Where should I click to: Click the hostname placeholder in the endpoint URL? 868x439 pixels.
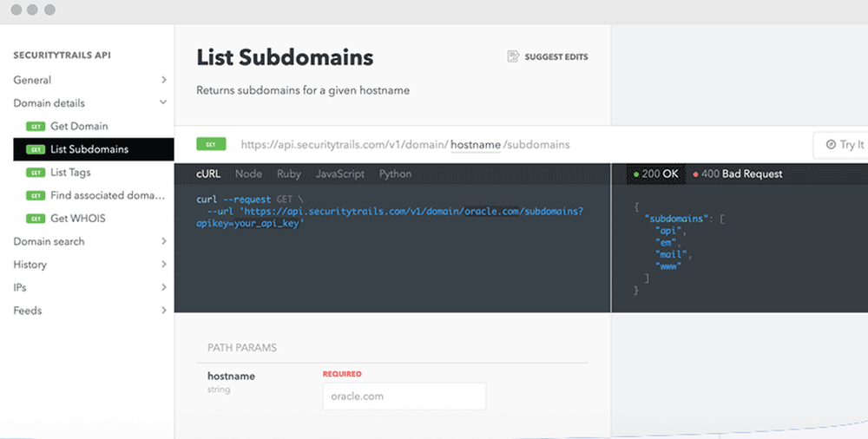[475, 145]
